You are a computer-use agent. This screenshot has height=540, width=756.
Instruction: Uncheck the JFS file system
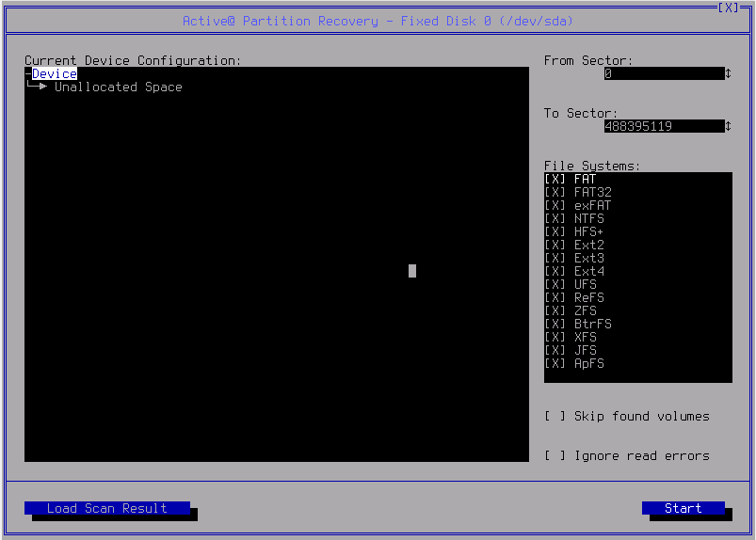[x=555, y=350]
